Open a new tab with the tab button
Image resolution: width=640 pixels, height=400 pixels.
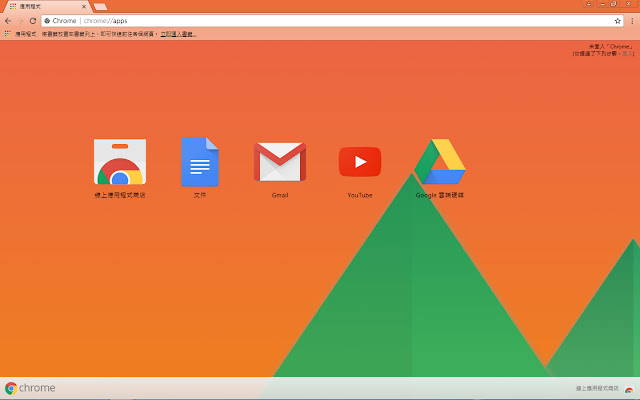click(100, 7)
